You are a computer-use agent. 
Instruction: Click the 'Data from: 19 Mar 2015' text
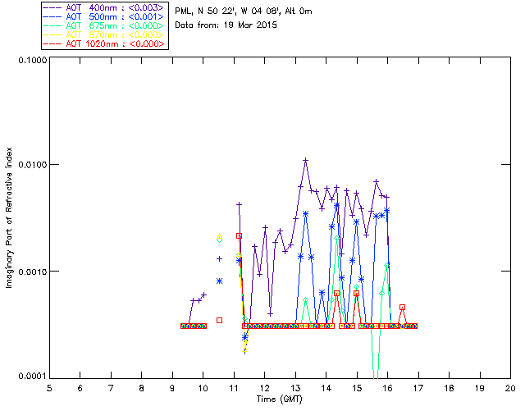point(226,25)
